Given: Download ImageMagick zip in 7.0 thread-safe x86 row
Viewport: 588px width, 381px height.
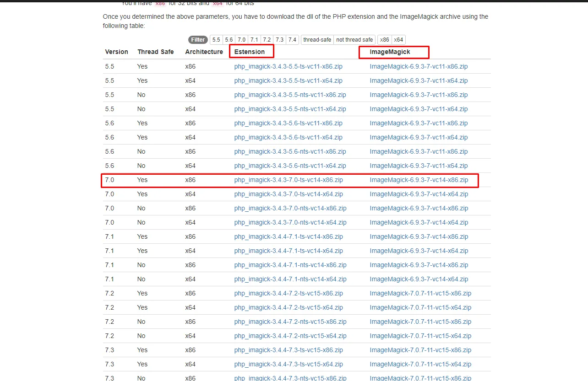Looking at the screenshot, I should [419, 180].
